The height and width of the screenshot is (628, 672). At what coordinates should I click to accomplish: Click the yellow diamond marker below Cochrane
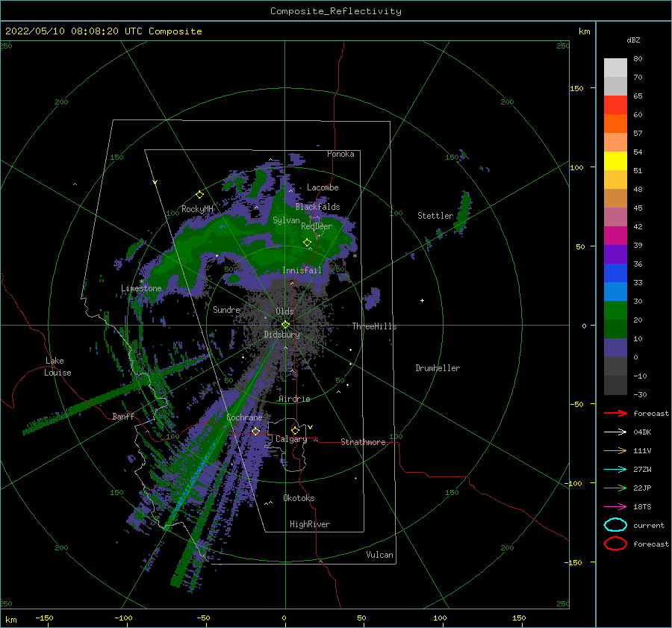(x=255, y=431)
